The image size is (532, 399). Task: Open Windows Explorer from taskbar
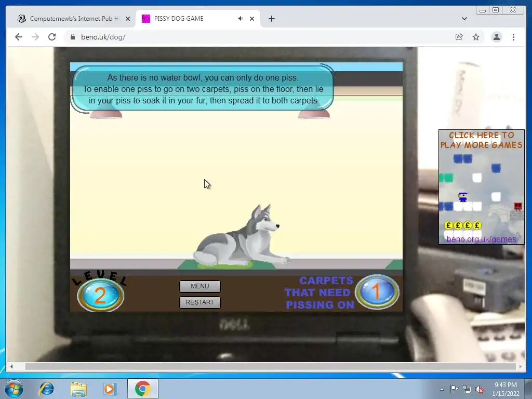click(x=78, y=389)
